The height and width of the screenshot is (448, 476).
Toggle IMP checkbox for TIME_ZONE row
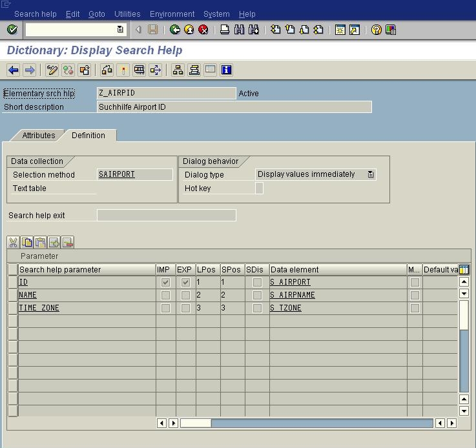[165, 308]
